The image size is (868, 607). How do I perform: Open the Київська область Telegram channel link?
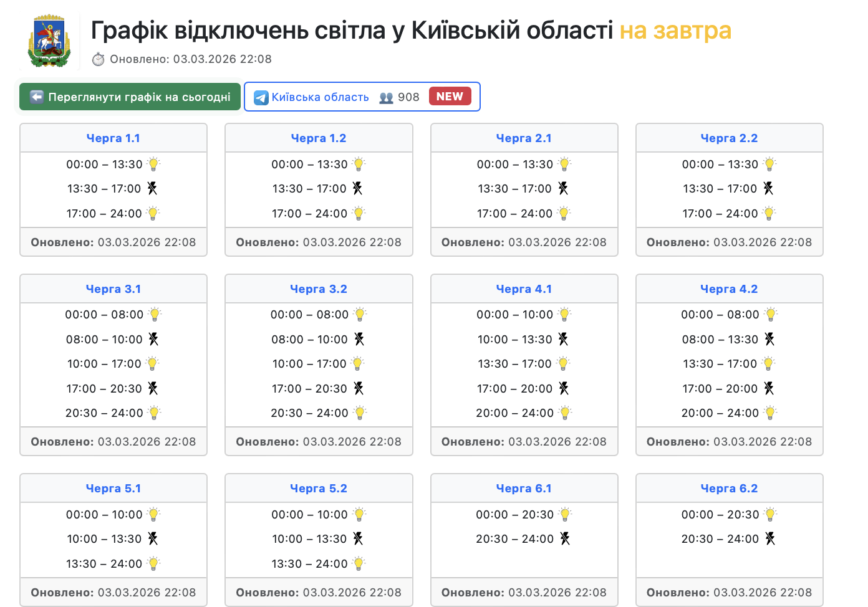(320, 97)
